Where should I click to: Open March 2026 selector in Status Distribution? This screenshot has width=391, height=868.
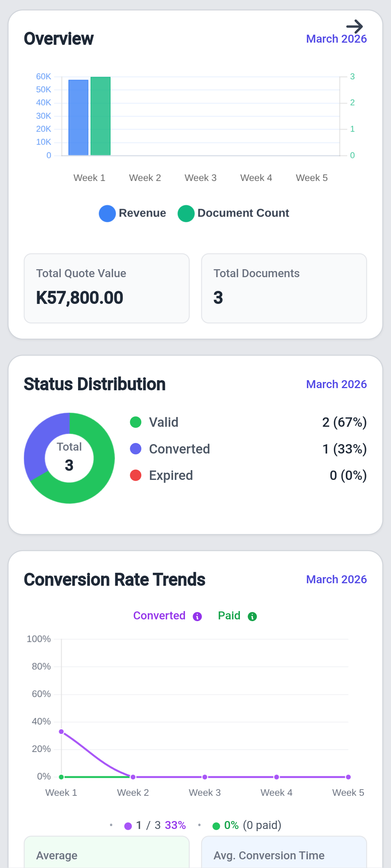[336, 384]
